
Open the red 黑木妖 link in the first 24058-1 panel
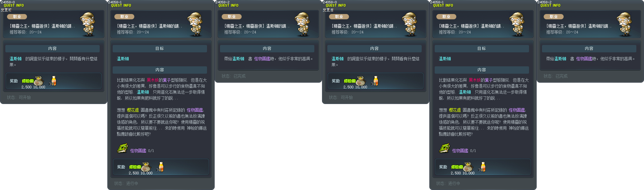click(x=153, y=80)
